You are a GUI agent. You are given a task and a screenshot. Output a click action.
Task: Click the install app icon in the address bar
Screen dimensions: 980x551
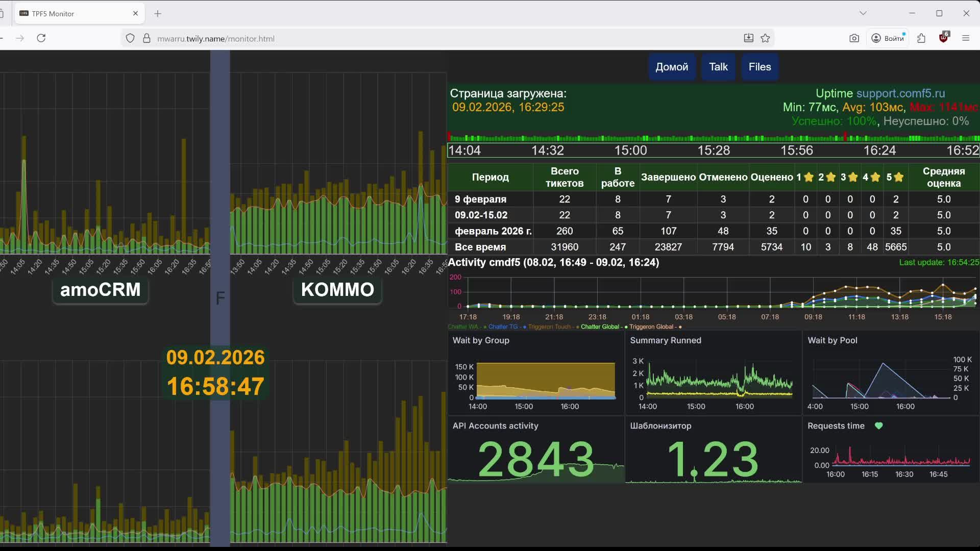[748, 38]
